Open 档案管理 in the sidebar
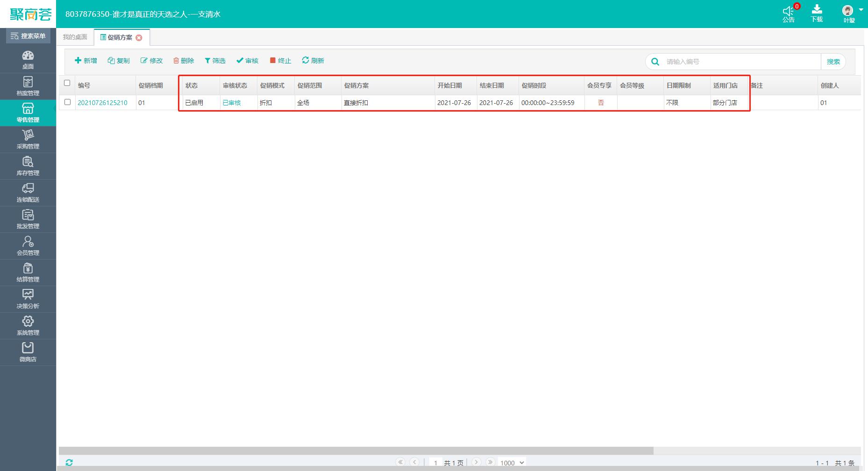This screenshot has width=868, height=471. click(28, 86)
